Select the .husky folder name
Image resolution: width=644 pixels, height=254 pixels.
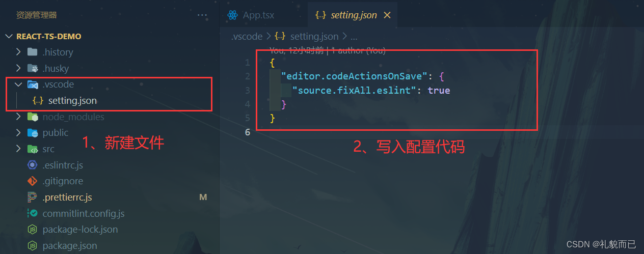tap(56, 68)
